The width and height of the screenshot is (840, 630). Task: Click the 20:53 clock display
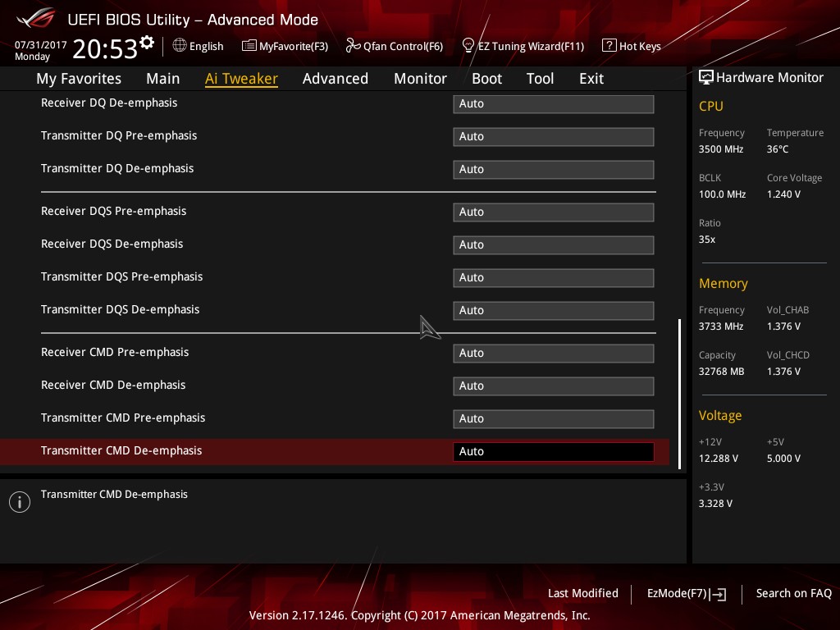[x=105, y=48]
